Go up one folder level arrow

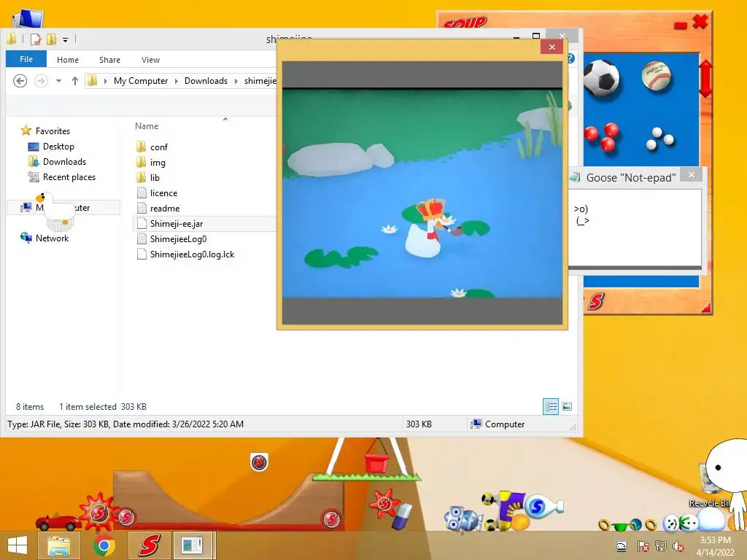pyautogui.click(x=75, y=81)
